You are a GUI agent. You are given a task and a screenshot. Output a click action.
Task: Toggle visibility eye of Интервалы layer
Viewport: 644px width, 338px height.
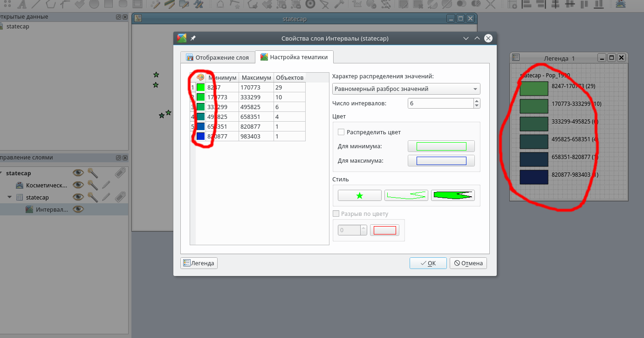tap(78, 209)
